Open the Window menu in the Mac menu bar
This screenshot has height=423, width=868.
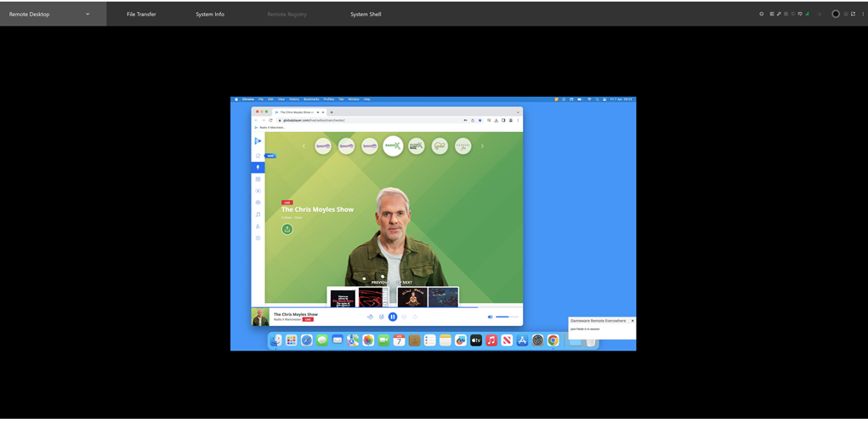353,100
